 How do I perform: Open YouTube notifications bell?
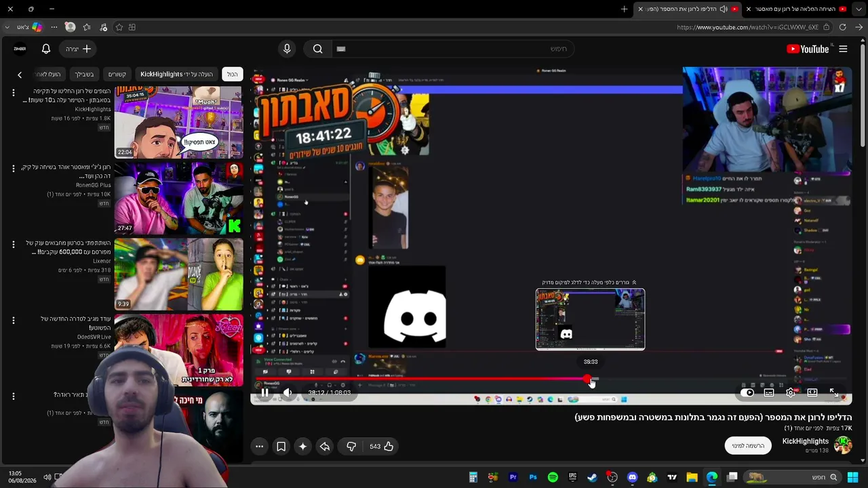pos(46,49)
